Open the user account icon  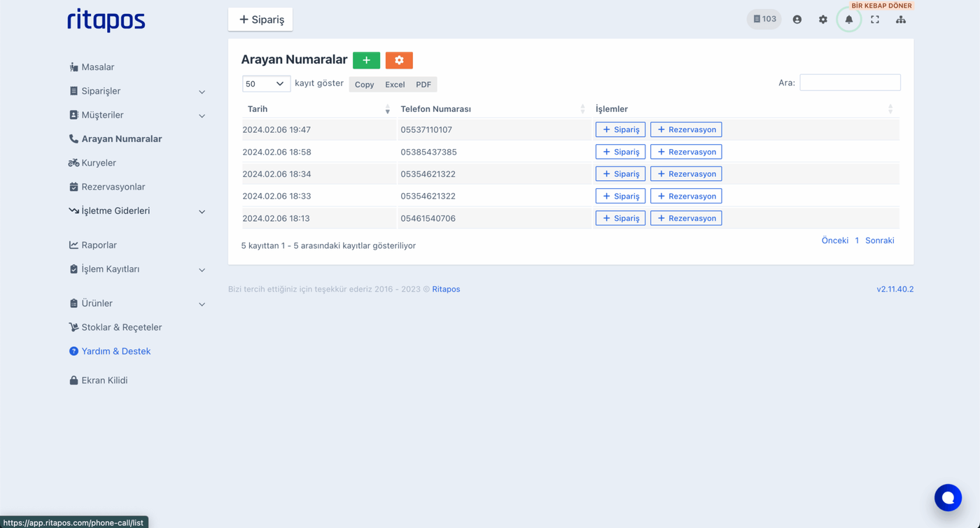tap(797, 20)
